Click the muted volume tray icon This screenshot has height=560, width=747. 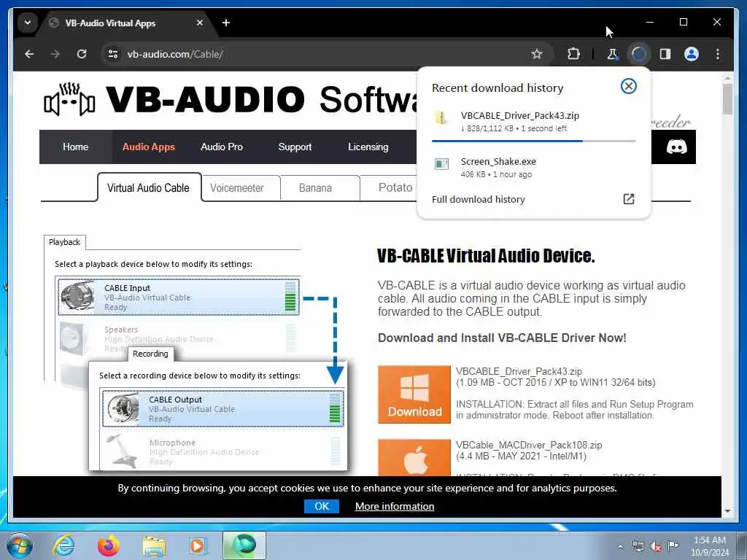(656, 546)
